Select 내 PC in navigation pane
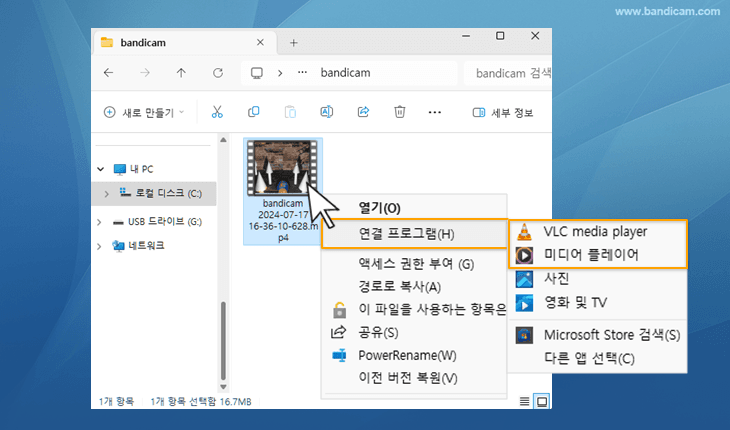 click(142, 169)
